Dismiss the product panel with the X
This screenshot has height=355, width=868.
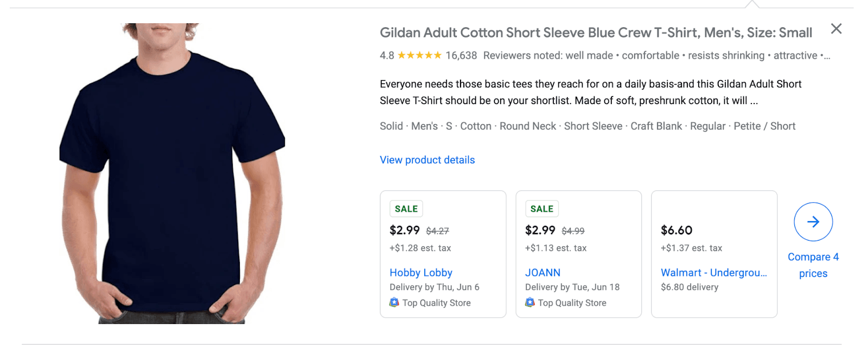pyautogui.click(x=836, y=28)
